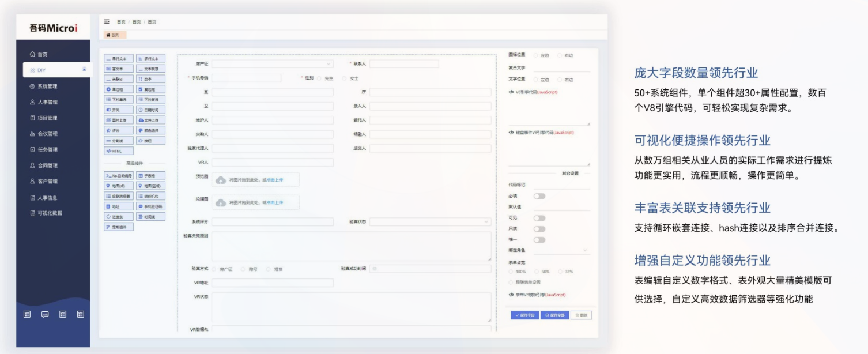This screenshot has height=354, width=868.
Task: Select the 先生 gender radio button
Action: pyautogui.click(x=320, y=78)
